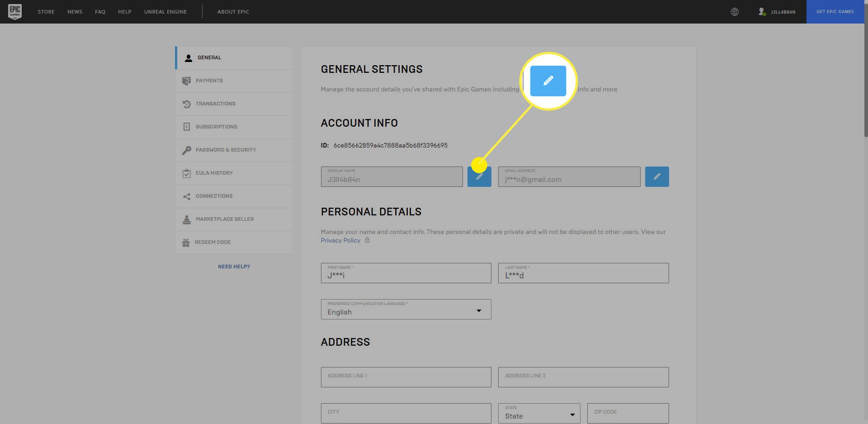
Task: Click the Email Address field
Action: click(569, 176)
